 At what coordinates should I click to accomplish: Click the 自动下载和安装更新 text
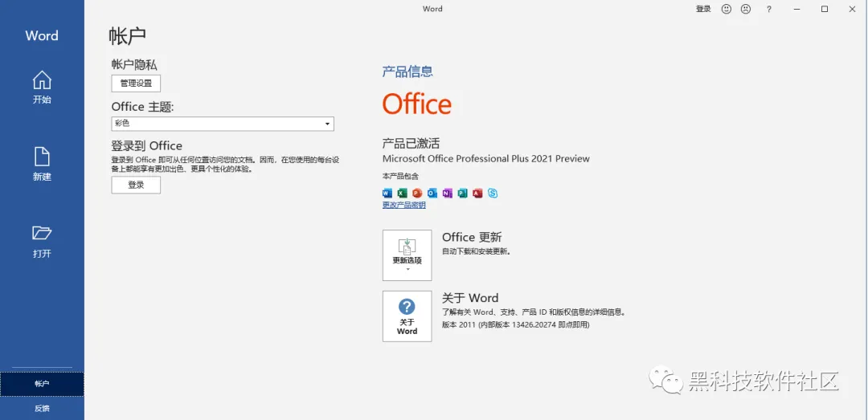coord(476,251)
